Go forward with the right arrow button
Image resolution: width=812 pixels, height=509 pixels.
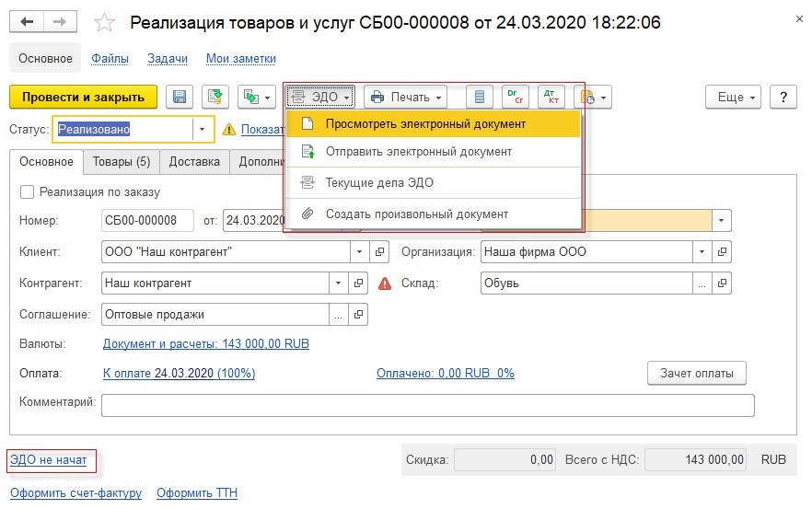(x=60, y=22)
